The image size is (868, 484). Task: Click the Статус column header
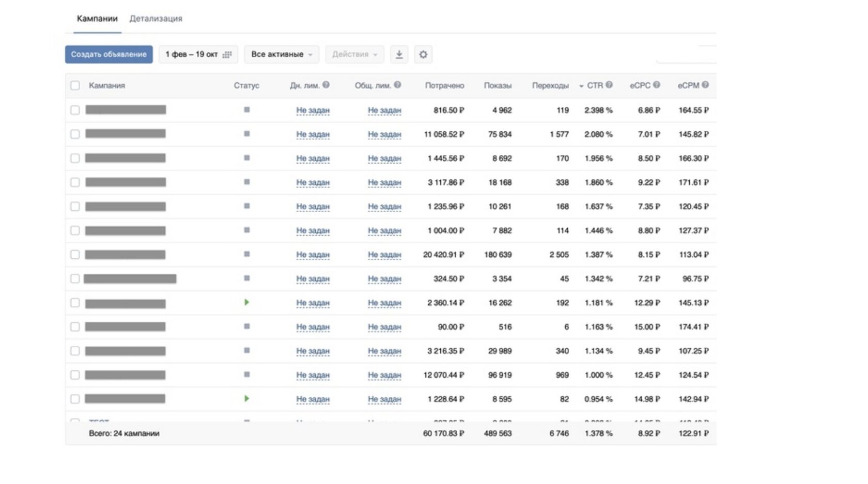pos(246,85)
